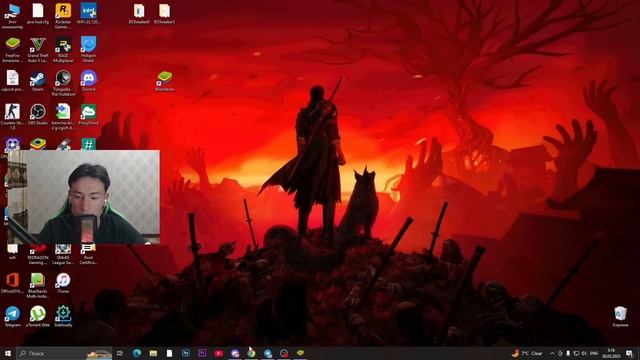
Task: Open Google Chrome from the taskbar
Action: pyautogui.click(x=251, y=353)
